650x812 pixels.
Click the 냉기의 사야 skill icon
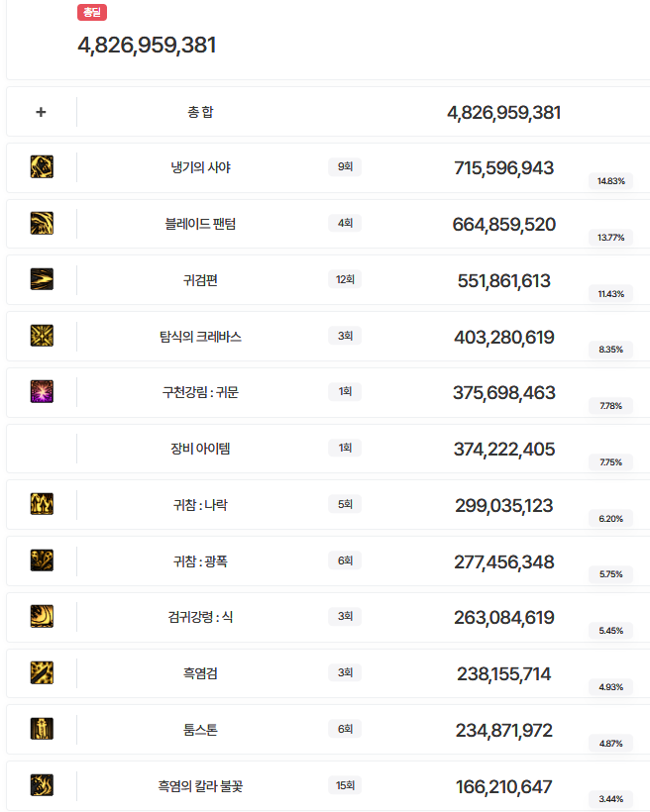point(42,166)
